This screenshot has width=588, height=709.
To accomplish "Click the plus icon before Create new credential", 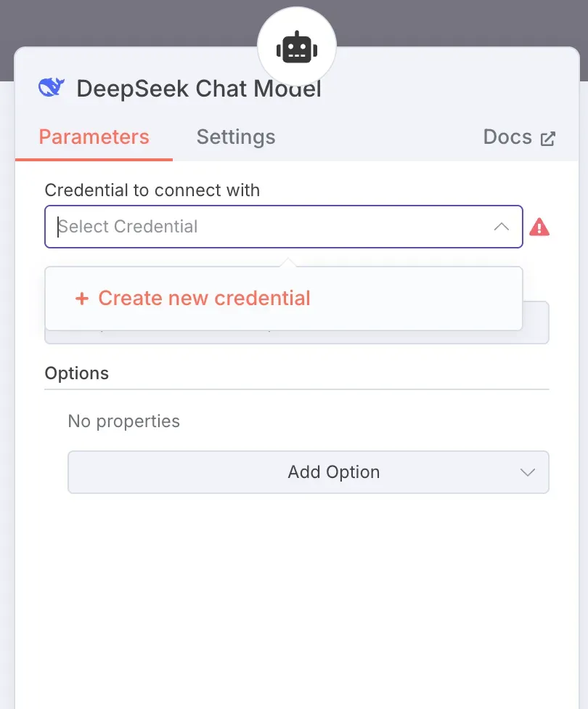I will click(x=82, y=299).
